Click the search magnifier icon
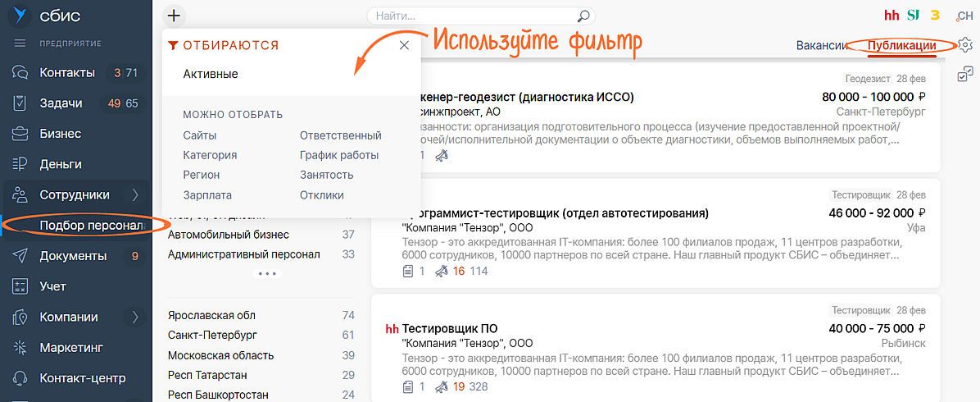This screenshot has height=402, width=980. (x=583, y=16)
